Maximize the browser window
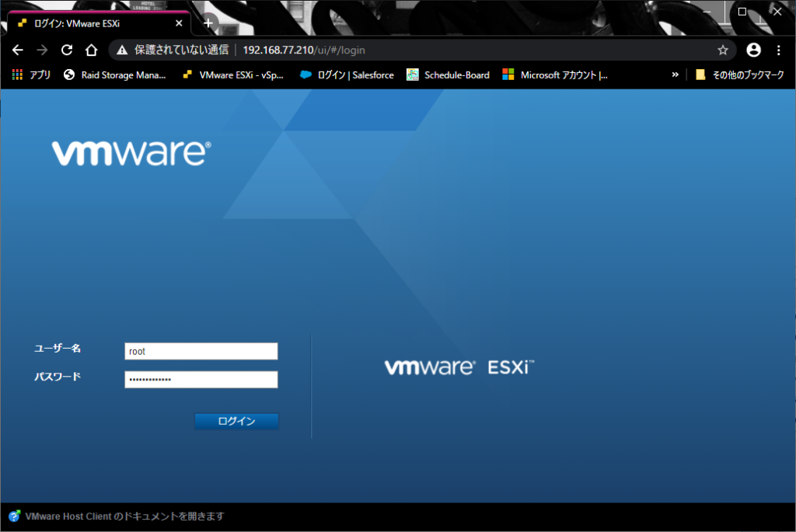The image size is (796, 532). 742,11
